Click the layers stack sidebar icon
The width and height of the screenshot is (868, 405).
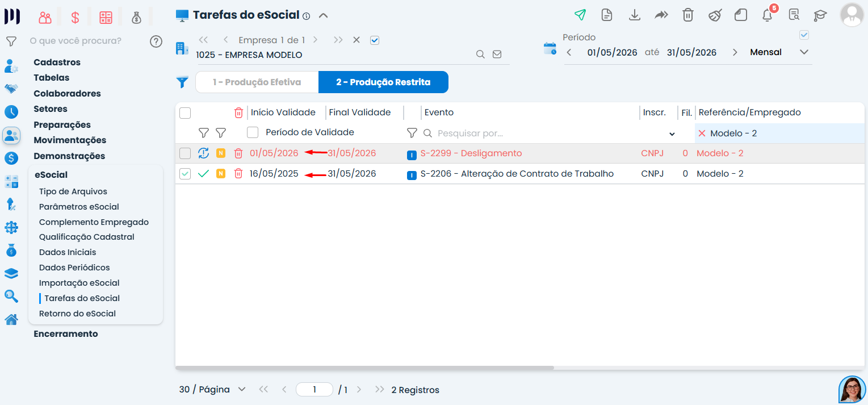coord(11,274)
